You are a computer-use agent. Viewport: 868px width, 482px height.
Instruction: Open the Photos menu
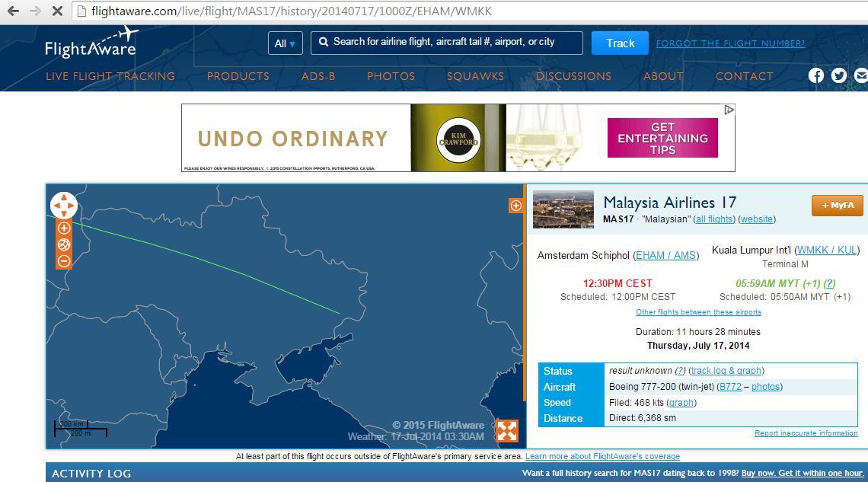[x=391, y=76]
